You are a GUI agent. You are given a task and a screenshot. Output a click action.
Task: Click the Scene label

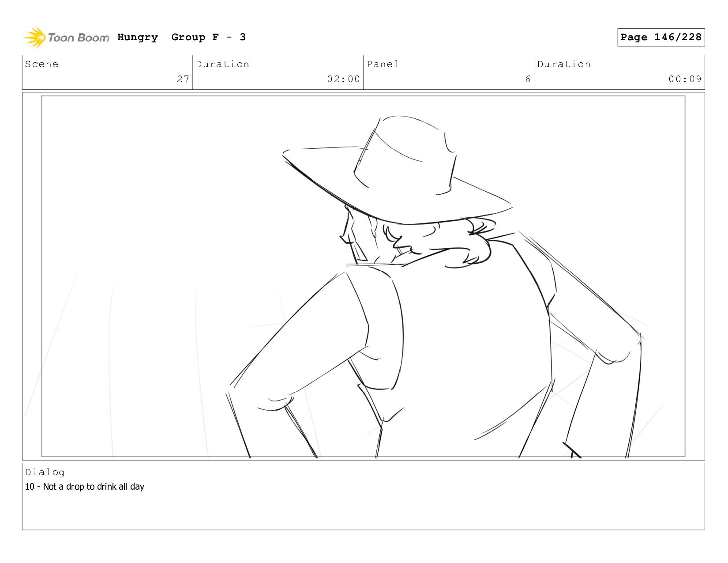point(41,64)
